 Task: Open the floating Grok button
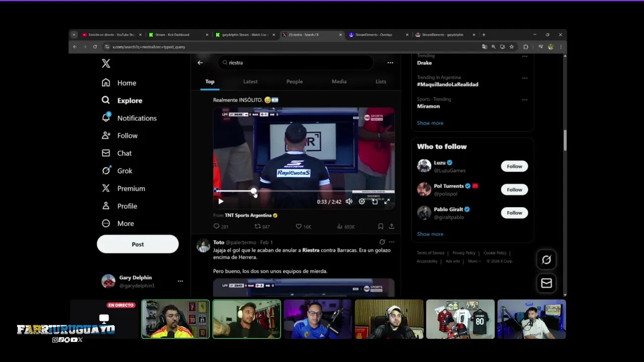[x=546, y=260]
